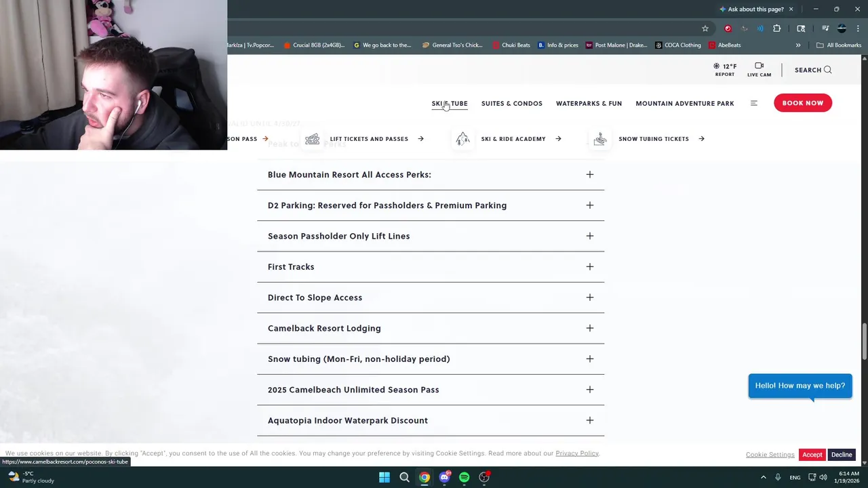Open the site hamburger menu icon
Screen dimensions: 868x488
point(754,103)
